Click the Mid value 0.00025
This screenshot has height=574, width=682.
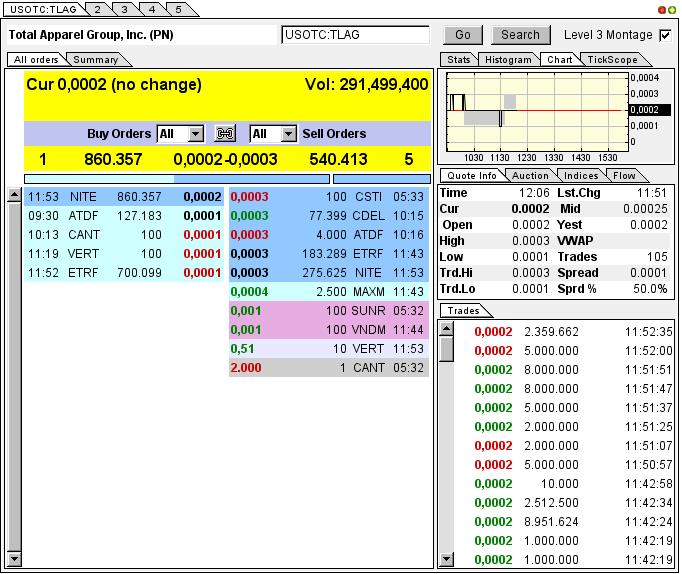(645, 209)
